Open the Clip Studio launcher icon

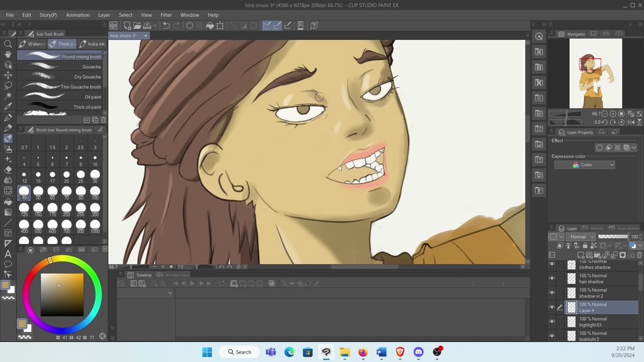[x=114, y=25]
